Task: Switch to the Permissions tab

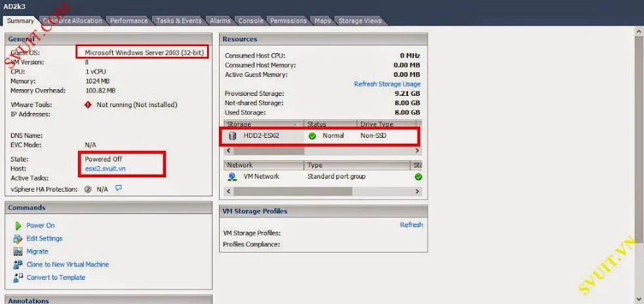Action: pyautogui.click(x=289, y=20)
